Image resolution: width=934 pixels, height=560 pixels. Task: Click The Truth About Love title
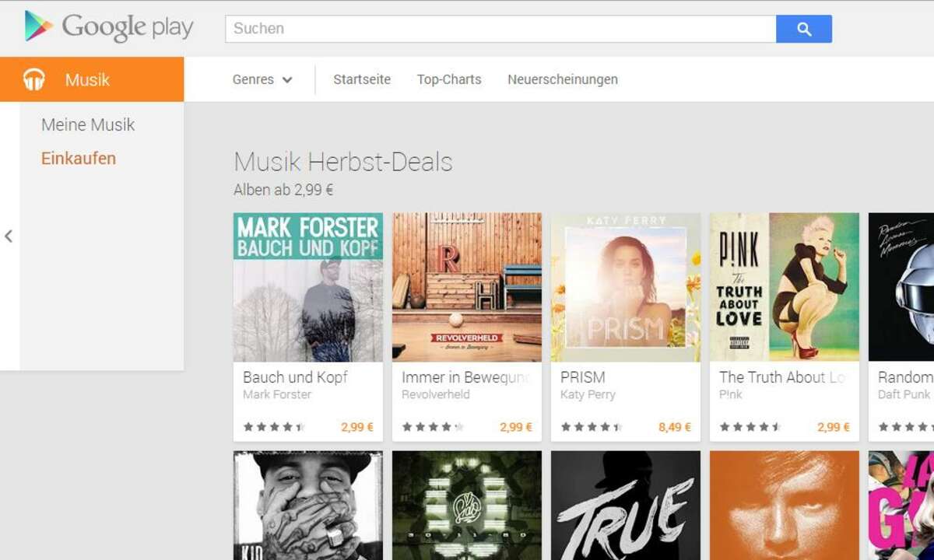pyautogui.click(x=782, y=377)
